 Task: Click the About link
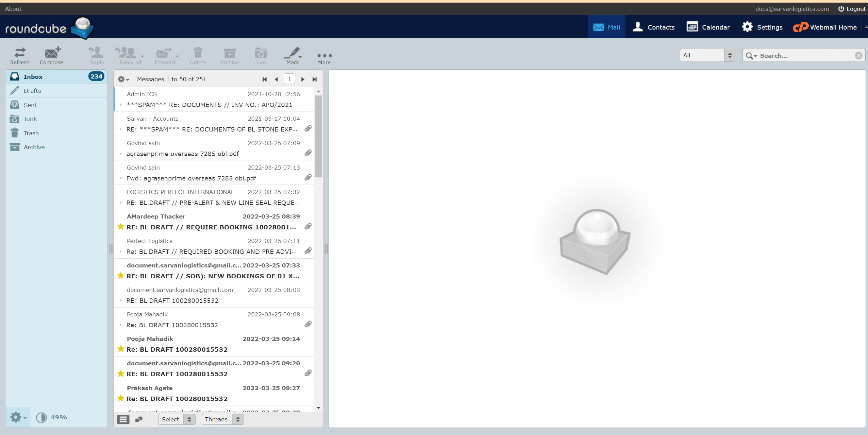point(13,8)
